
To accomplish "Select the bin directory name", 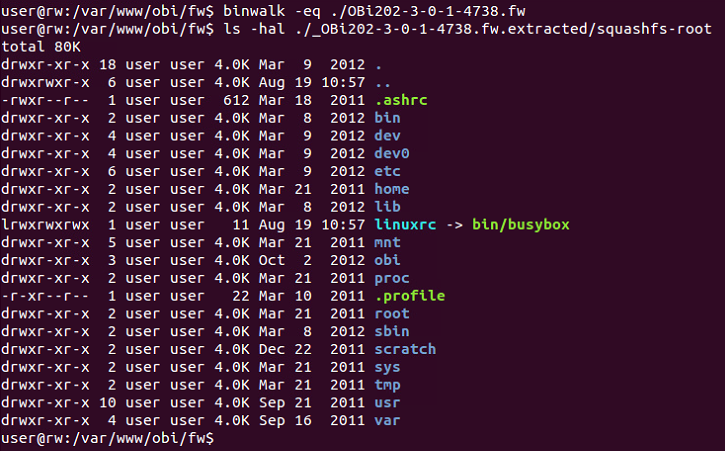I will pyautogui.click(x=387, y=117).
